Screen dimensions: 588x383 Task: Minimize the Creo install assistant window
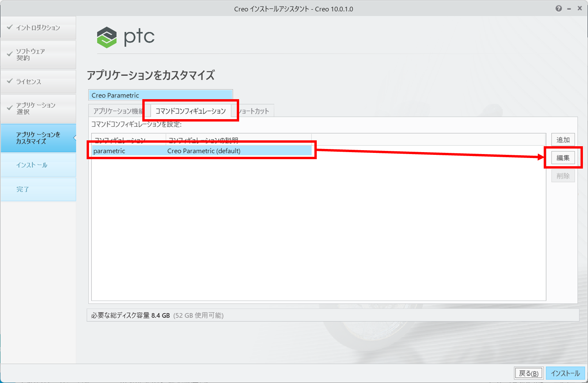[x=569, y=9]
